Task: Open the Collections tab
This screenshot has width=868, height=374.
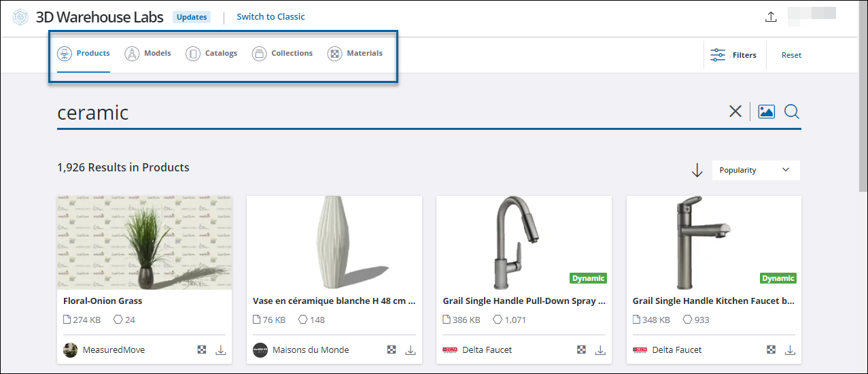Action: pos(283,53)
